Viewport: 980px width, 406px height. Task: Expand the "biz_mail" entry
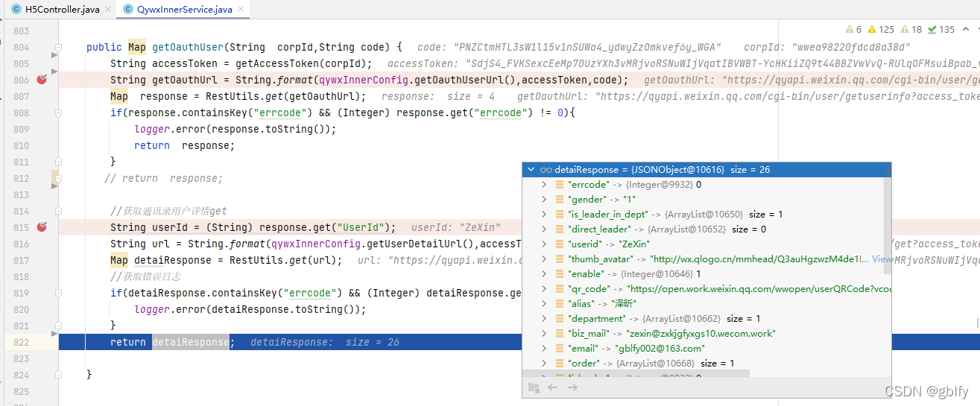click(x=545, y=334)
